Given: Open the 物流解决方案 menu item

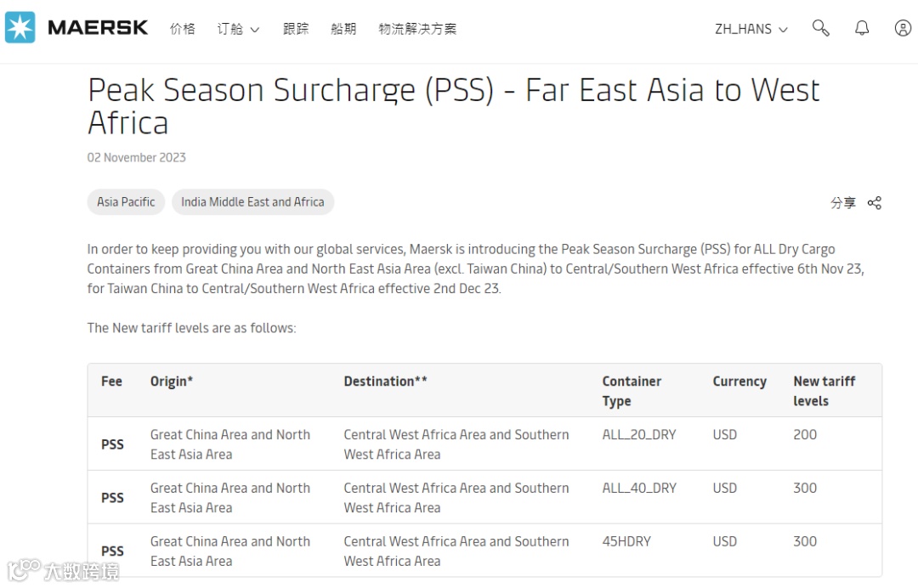Looking at the screenshot, I should 417,29.
